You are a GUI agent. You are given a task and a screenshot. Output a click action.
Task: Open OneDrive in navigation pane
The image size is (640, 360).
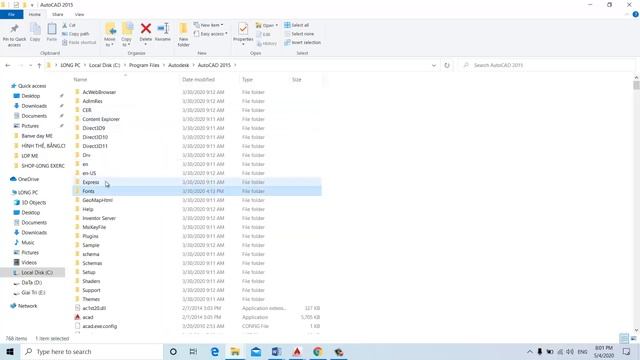pos(28,179)
